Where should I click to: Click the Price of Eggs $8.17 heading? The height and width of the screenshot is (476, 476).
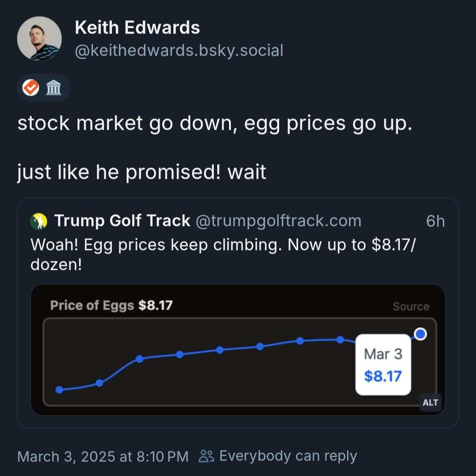(x=111, y=305)
